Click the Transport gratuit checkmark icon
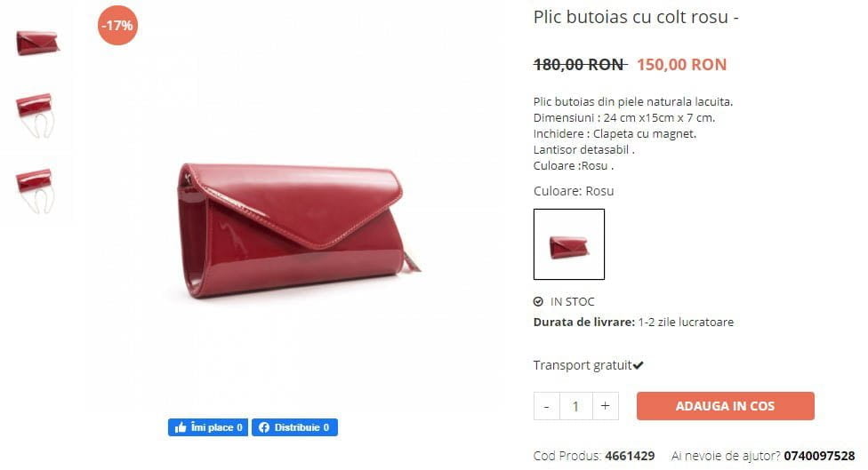 pyautogui.click(x=639, y=365)
